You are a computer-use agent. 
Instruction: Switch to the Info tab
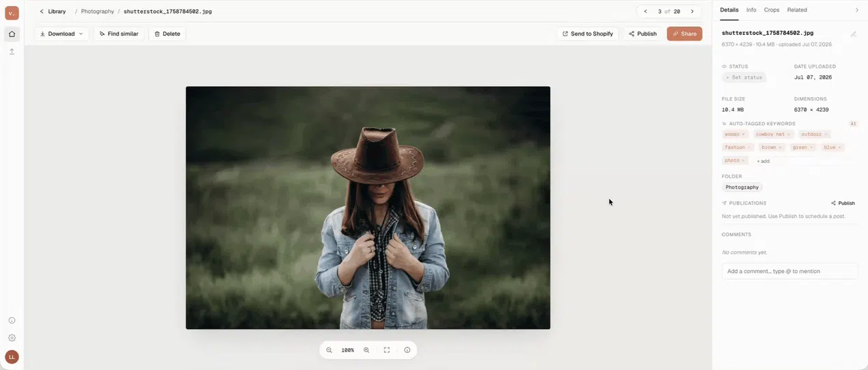[751, 10]
